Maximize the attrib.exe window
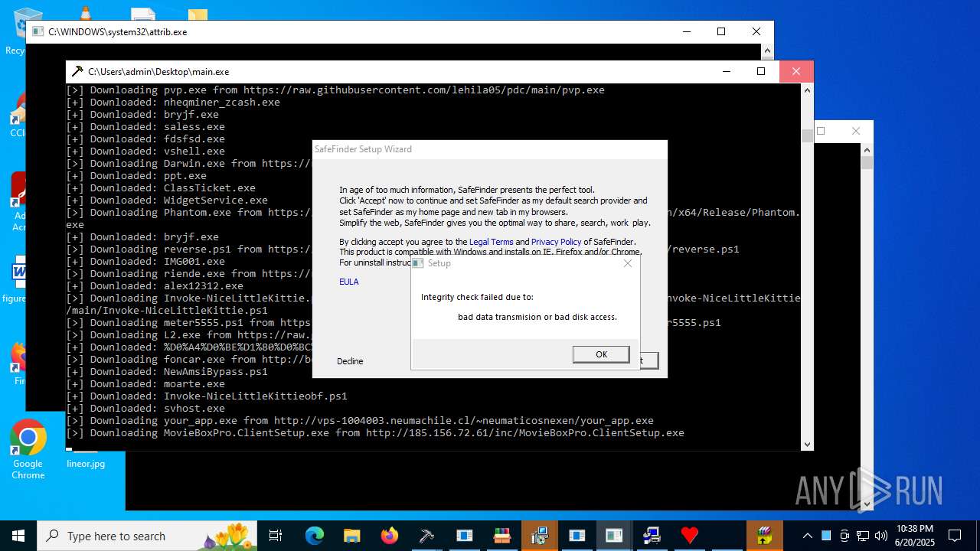 [721, 31]
